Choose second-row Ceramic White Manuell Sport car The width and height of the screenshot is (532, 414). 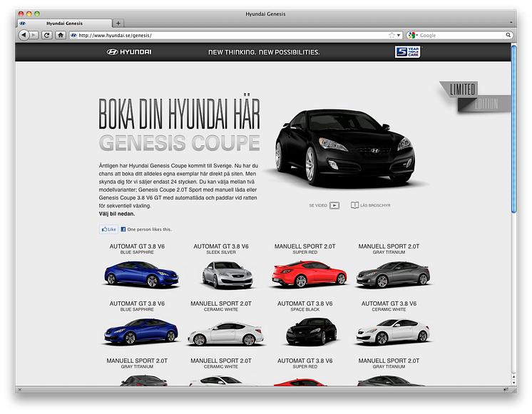225,334
